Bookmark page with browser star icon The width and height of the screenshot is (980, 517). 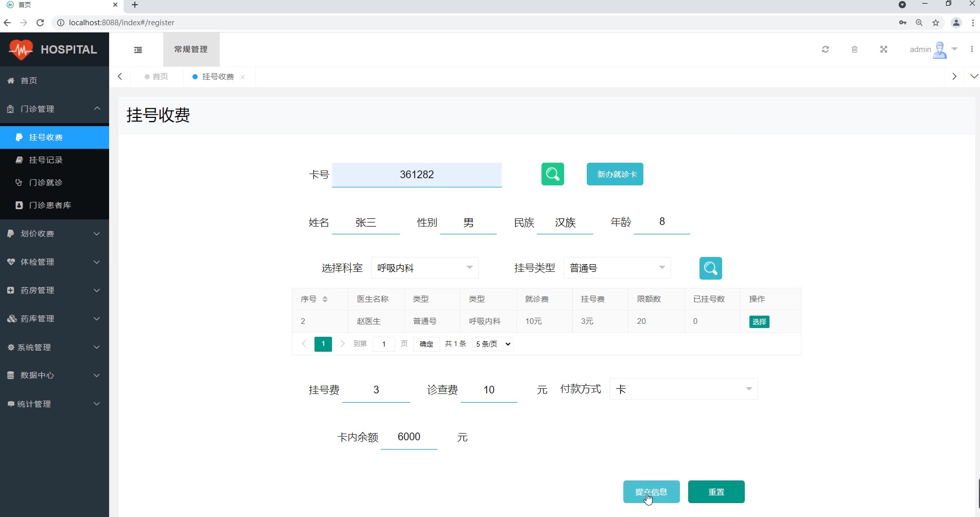[936, 23]
